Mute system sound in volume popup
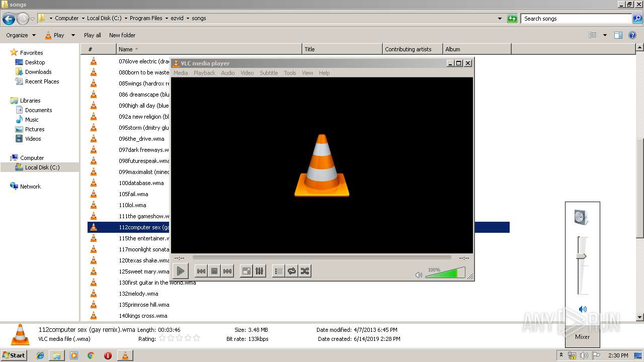644x362 pixels. (583, 309)
